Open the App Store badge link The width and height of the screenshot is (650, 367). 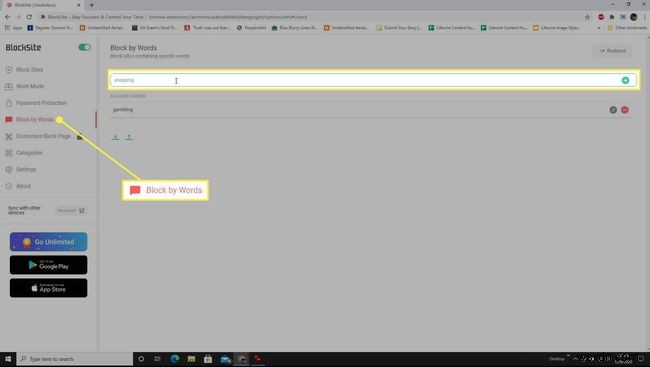[49, 288]
